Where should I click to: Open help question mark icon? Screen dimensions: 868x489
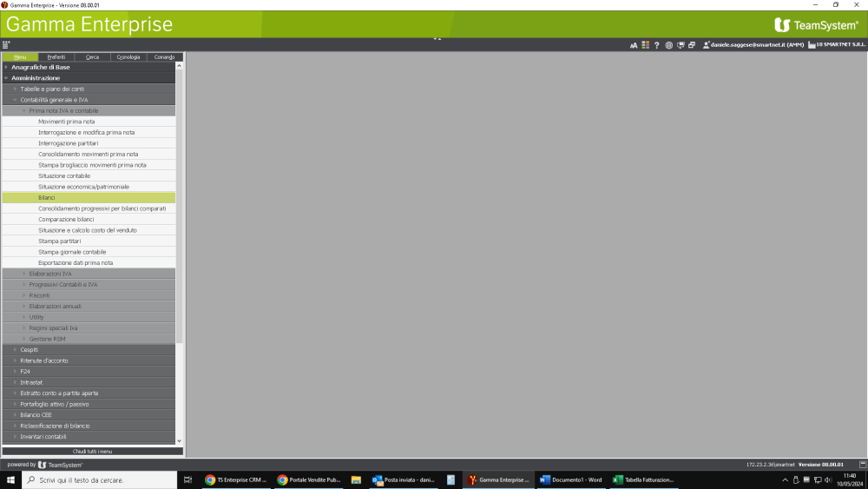pyautogui.click(x=656, y=45)
